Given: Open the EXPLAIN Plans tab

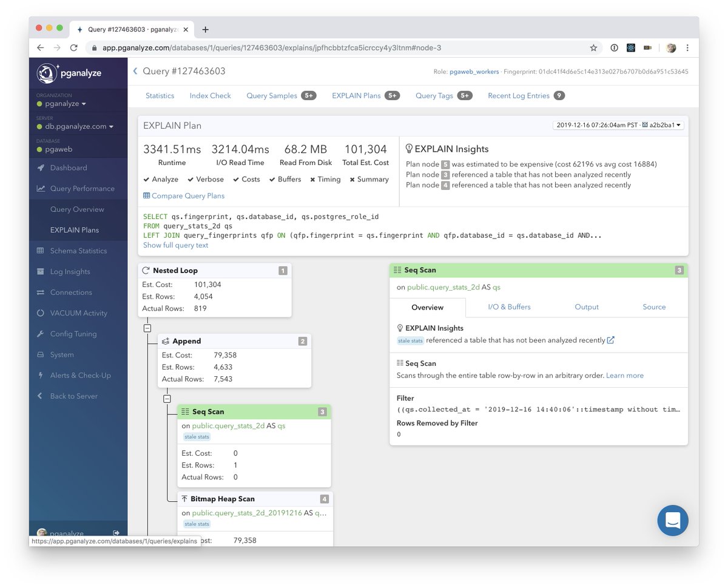Looking at the screenshot, I should click(x=366, y=96).
